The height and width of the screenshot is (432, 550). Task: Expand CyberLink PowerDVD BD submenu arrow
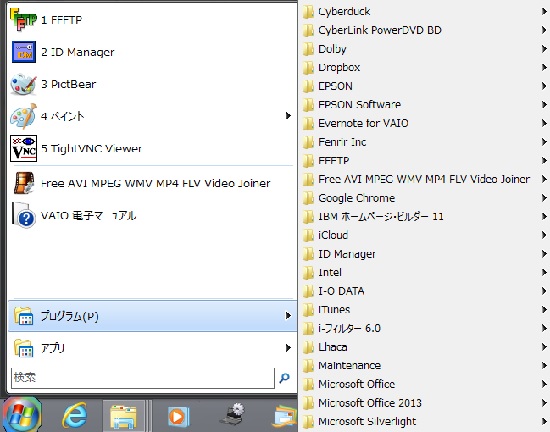click(x=544, y=30)
